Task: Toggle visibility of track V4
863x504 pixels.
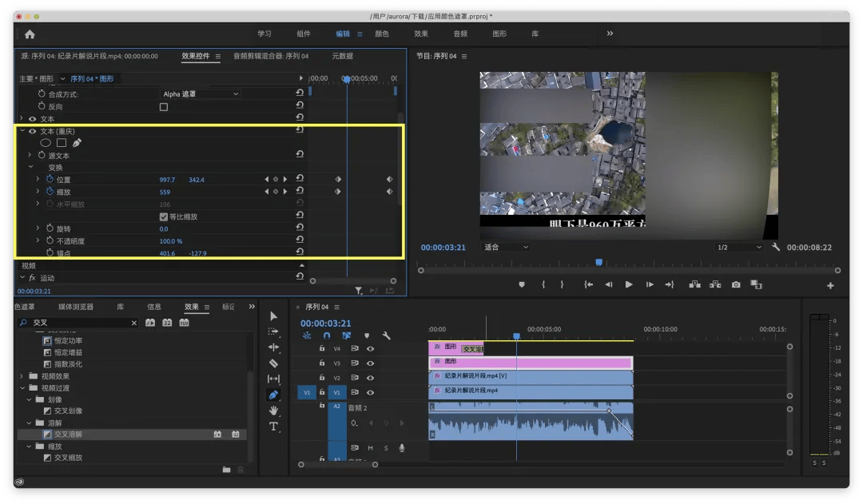Action: [x=371, y=348]
